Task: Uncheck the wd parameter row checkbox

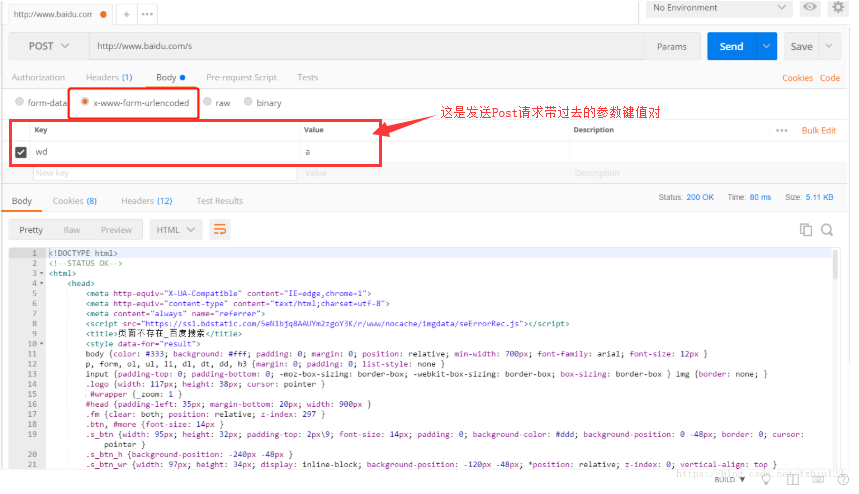Action: pos(21,152)
